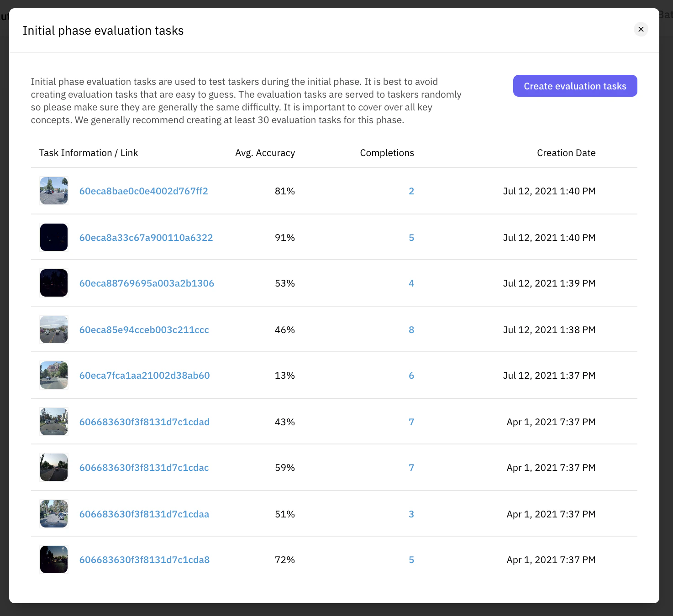
Task: Close the evaluation tasks dialog
Action: pos(641,29)
